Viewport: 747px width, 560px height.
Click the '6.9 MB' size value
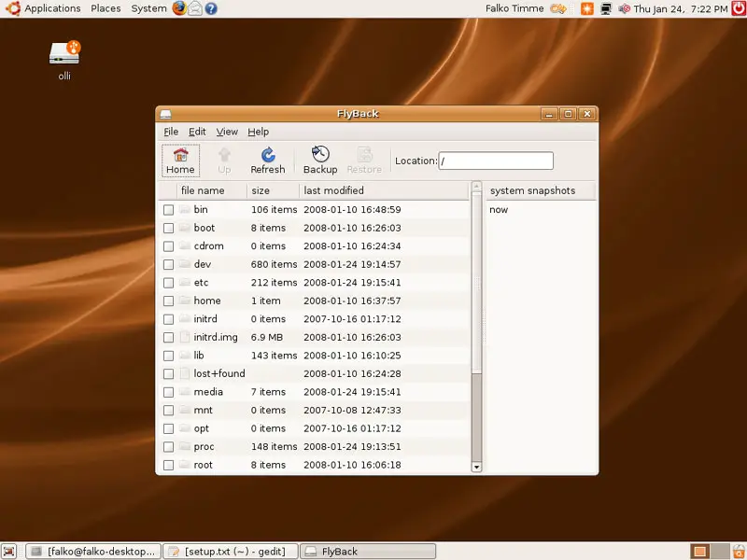(267, 337)
